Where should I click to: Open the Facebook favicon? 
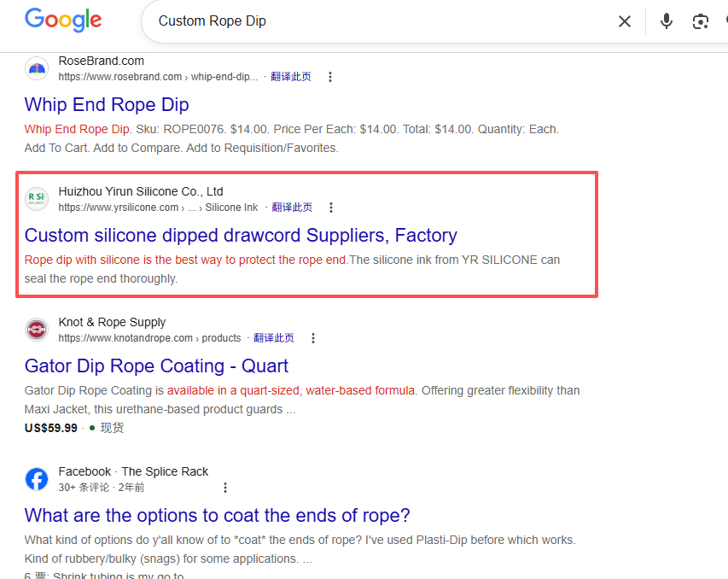tap(37, 479)
